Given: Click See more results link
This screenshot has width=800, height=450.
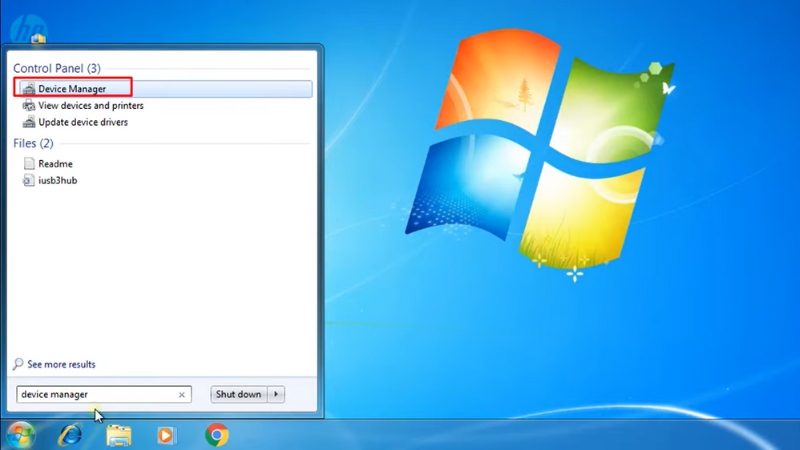Looking at the screenshot, I should pyautogui.click(x=61, y=364).
